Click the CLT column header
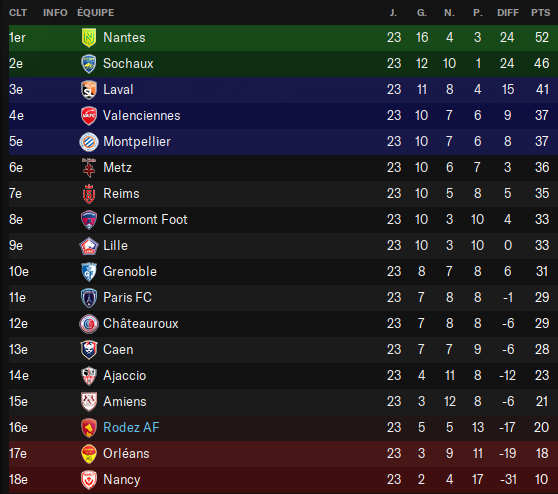 click(x=18, y=13)
